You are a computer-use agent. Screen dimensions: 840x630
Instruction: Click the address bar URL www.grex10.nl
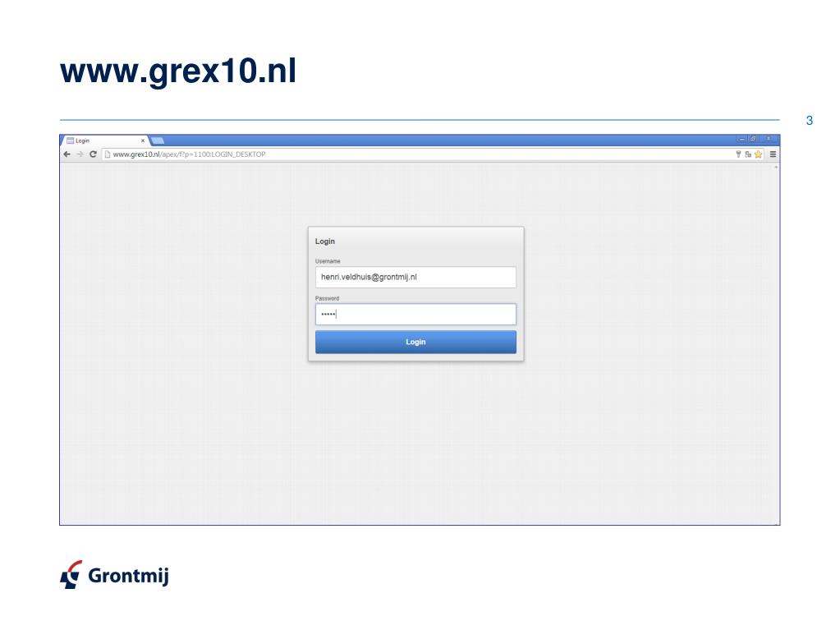pyautogui.click(x=136, y=154)
